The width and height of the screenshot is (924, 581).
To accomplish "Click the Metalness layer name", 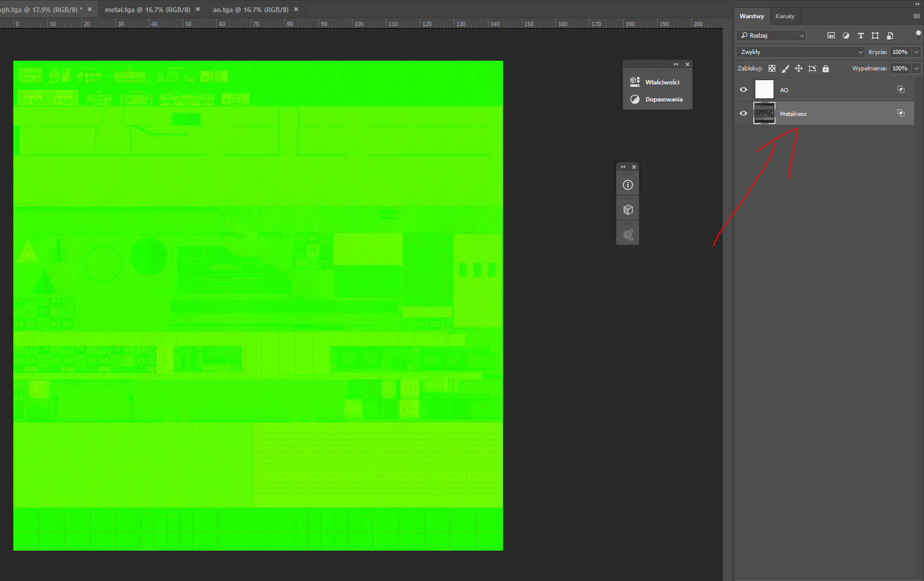I will point(793,114).
